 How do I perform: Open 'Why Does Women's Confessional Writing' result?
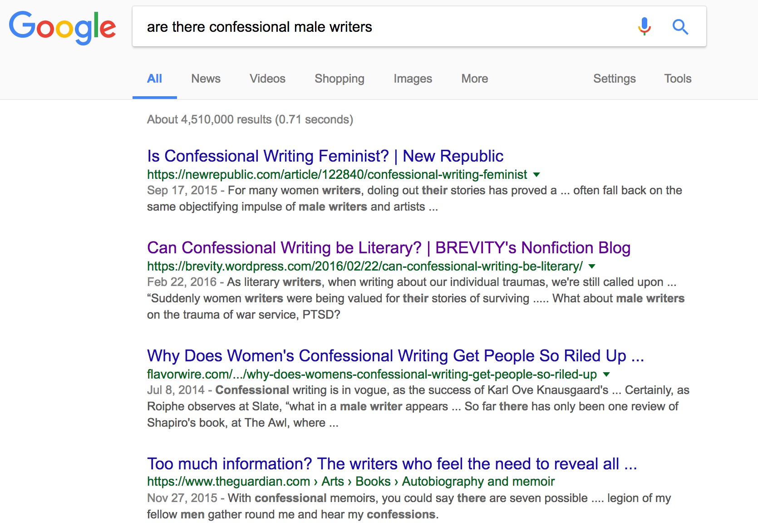(395, 356)
